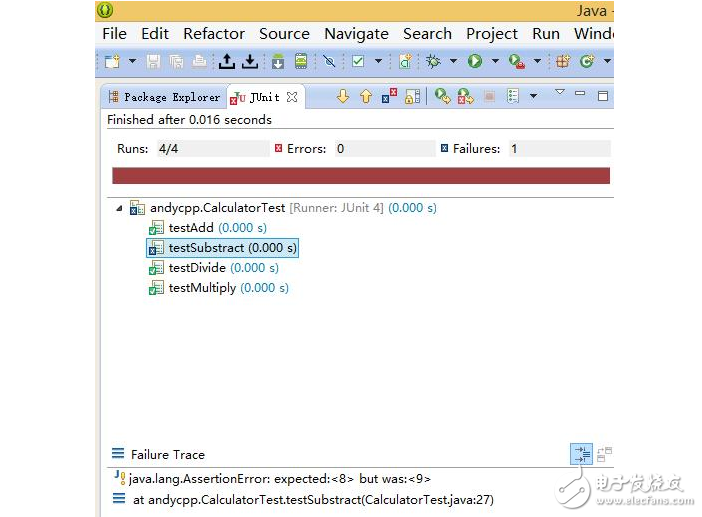Click the green Run toolbar button

(x=474, y=62)
